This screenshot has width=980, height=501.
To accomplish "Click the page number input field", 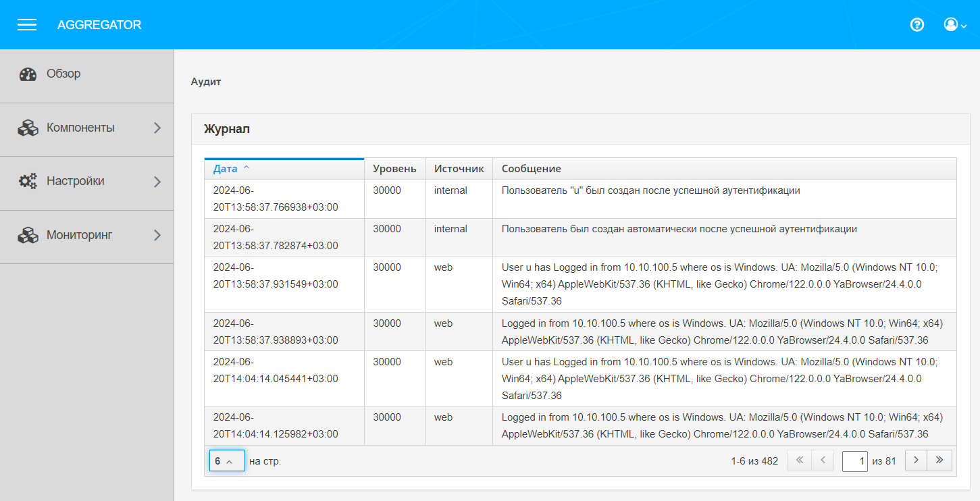I will tap(854, 461).
